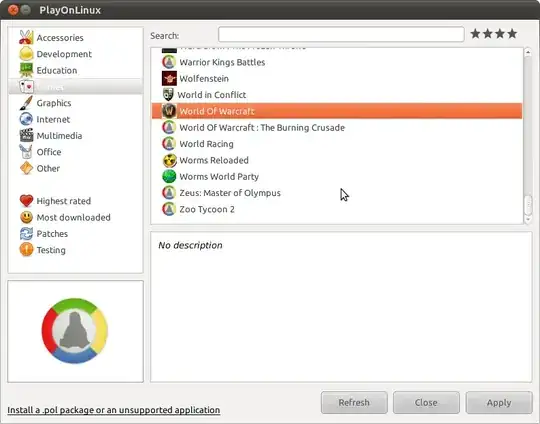This screenshot has height=424, width=540.
Task: Click the Accessories scissors icon
Action: tap(26, 37)
